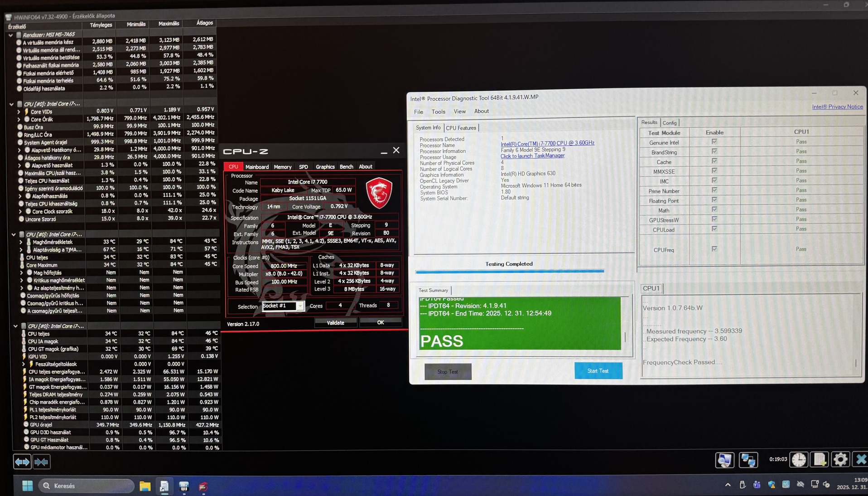Screen dimensions: 868x496
Task: Click the Validate button in CPU-Z
Action: [x=336, y=323]
